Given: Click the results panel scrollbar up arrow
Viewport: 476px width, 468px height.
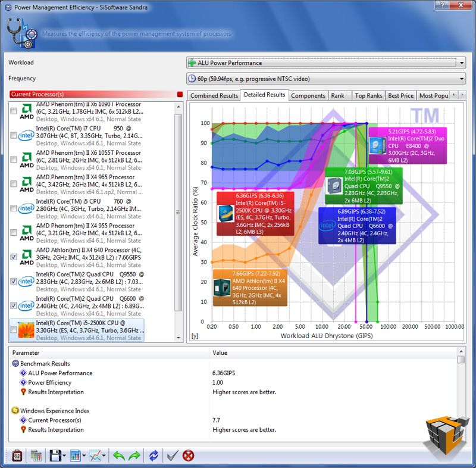Looking at the screenshot, I should [461, 351].
